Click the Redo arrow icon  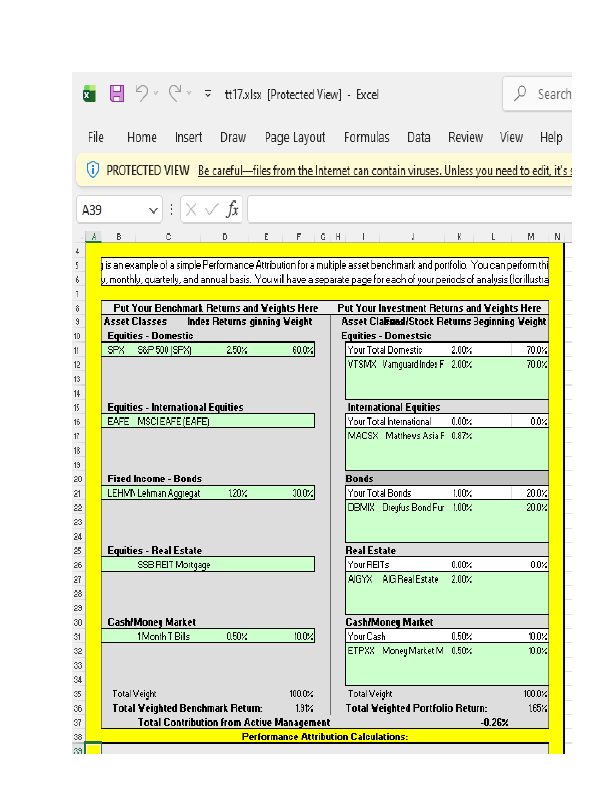click(175, 93)
